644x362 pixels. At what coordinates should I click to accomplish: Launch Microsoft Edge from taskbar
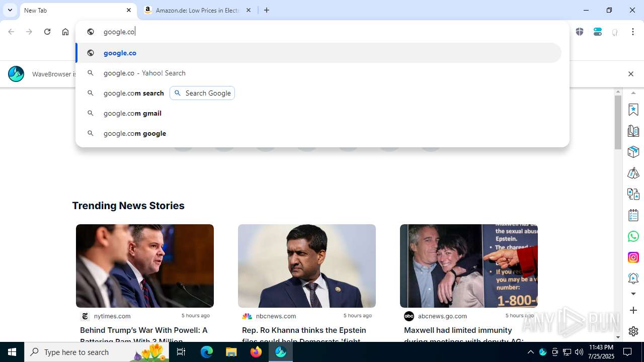pyautogui.click(x=207, y=352)
